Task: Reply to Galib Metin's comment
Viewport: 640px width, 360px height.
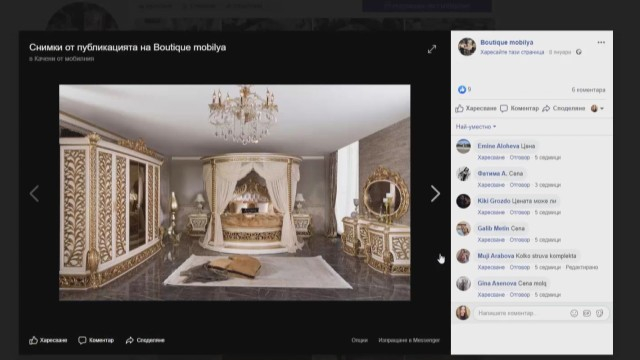Action: (520, 240)
